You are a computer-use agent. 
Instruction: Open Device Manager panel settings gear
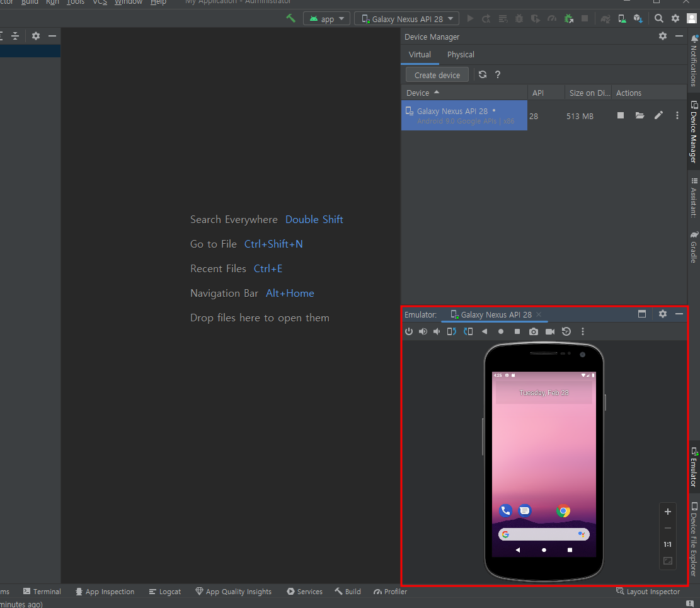click(x=662, y=36)
